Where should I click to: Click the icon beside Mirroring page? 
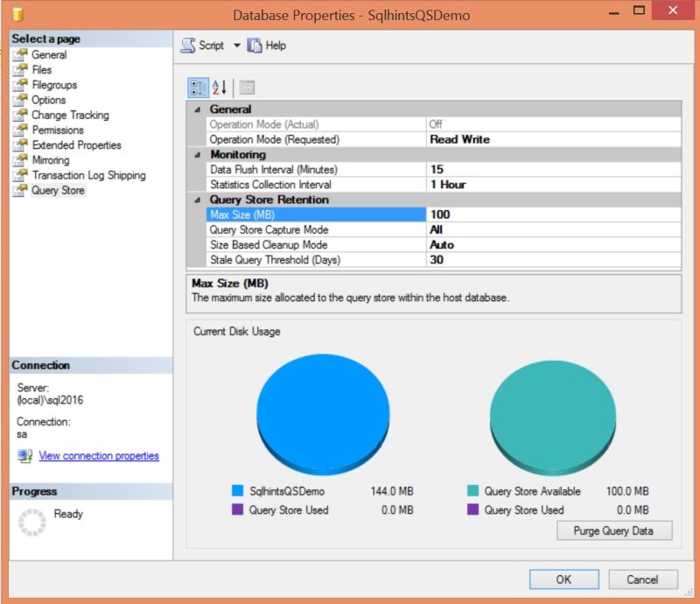click(x=20, y=160)
